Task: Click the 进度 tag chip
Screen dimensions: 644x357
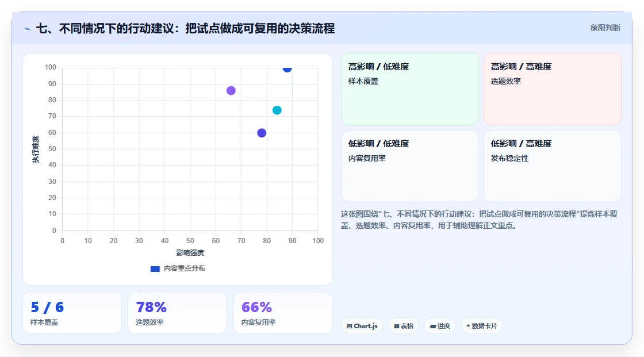Action: pyautogui.click(x=440, y=326)
